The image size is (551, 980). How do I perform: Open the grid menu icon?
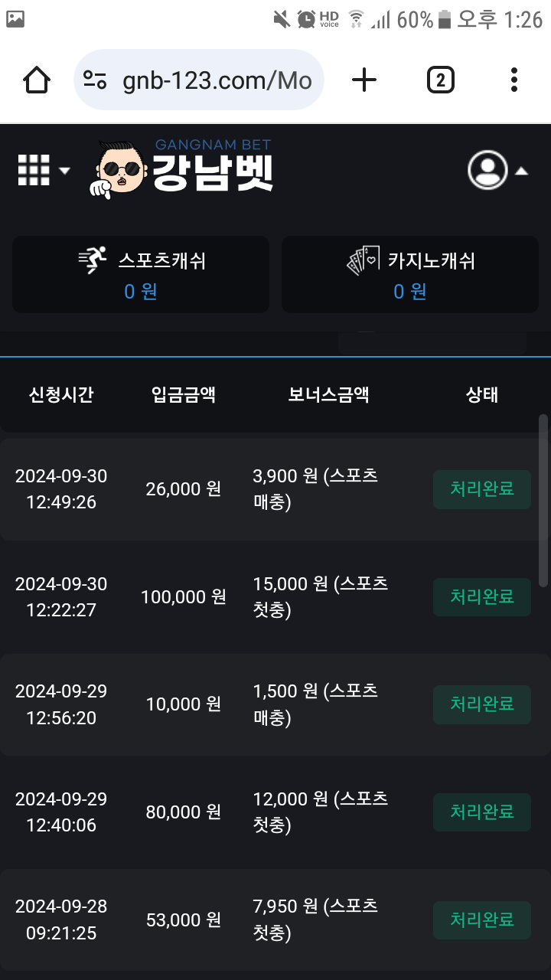click(x=34, y=170)
